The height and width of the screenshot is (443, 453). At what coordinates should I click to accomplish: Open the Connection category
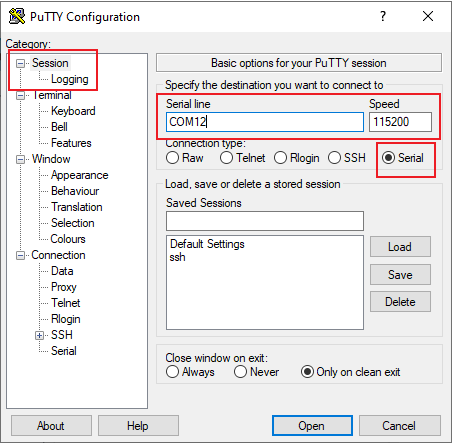[x=58, y=255]
